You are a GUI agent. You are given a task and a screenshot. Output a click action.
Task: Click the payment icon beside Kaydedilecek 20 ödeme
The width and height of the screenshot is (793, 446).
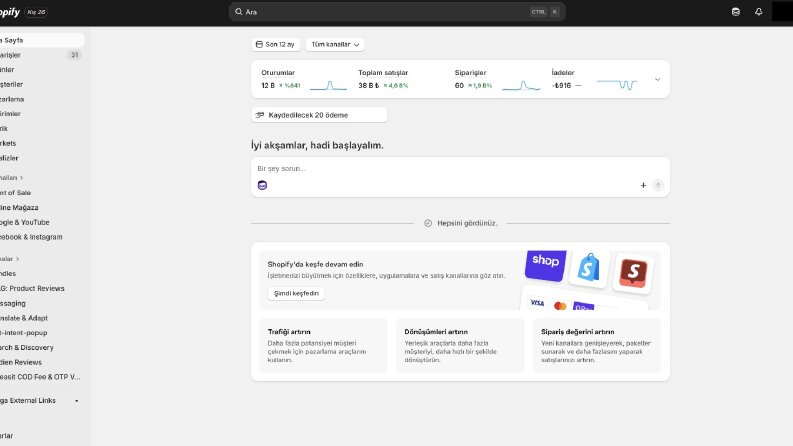[x=260, y=115]
